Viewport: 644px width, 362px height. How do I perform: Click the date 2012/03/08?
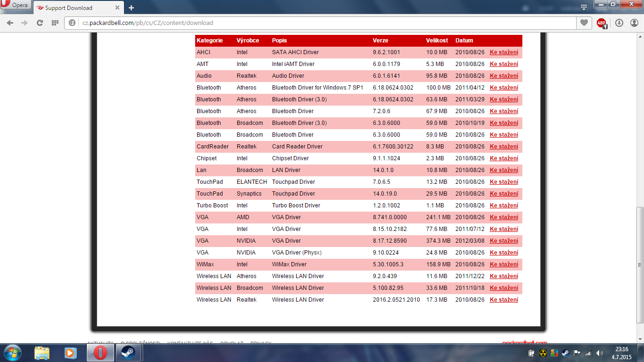470,241
